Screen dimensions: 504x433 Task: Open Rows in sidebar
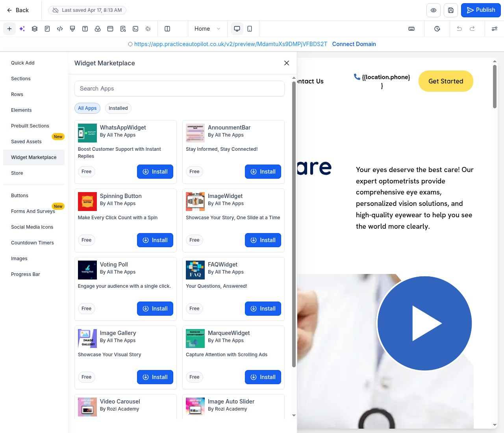[34, 94]
